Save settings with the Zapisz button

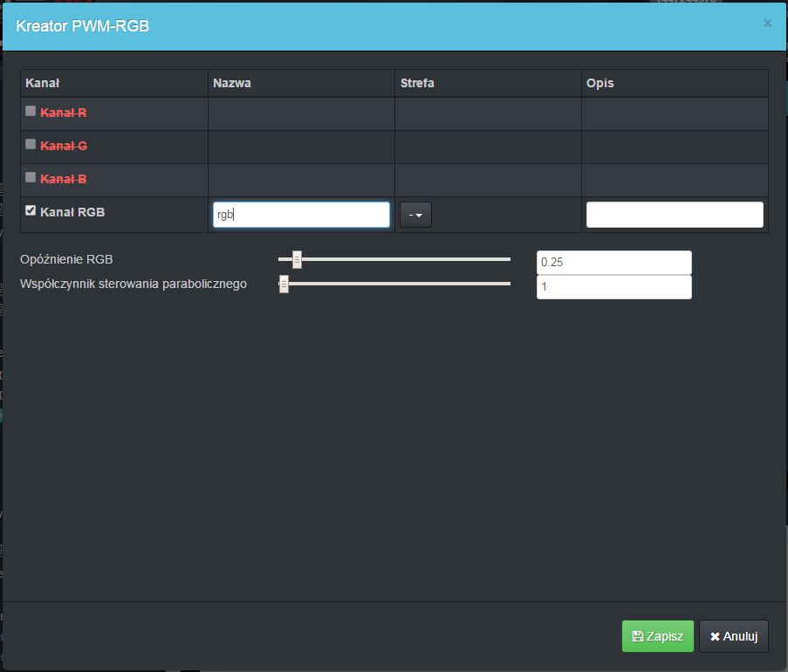click(657, 636)
